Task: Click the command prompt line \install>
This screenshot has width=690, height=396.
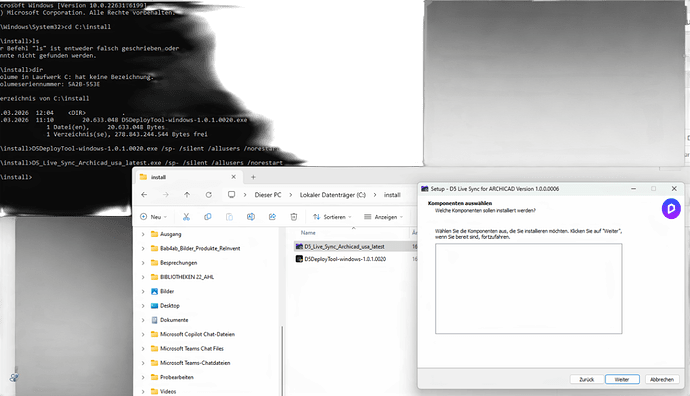Action: point(16,177)
